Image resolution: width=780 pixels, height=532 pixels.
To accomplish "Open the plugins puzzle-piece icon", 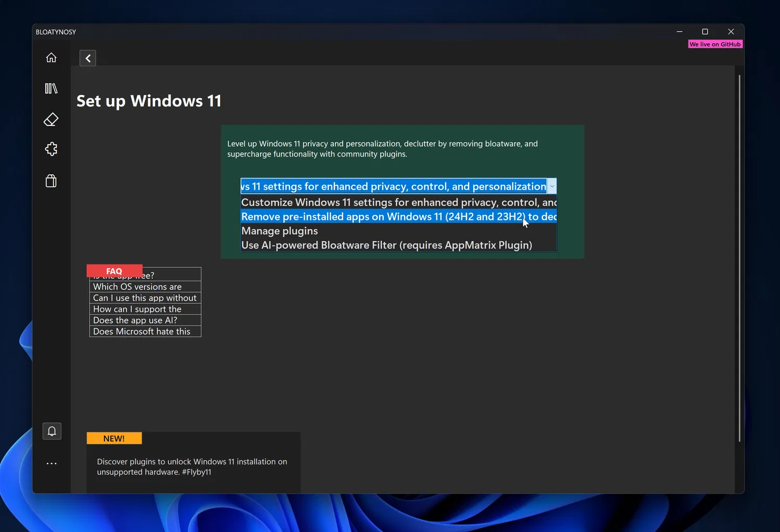I will click(x=51, y=149).
